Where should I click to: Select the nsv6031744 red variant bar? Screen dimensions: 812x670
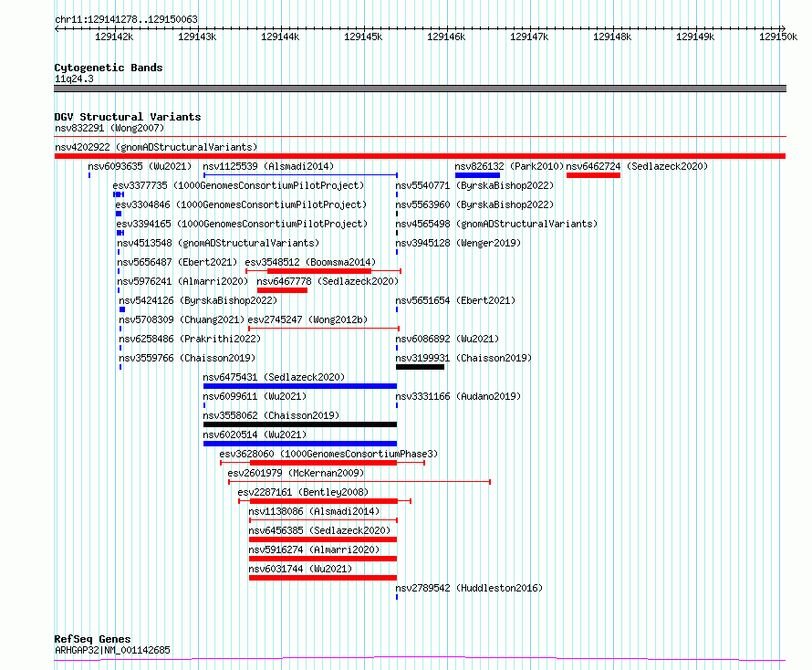pyautogui.click(x=323, y=578)
